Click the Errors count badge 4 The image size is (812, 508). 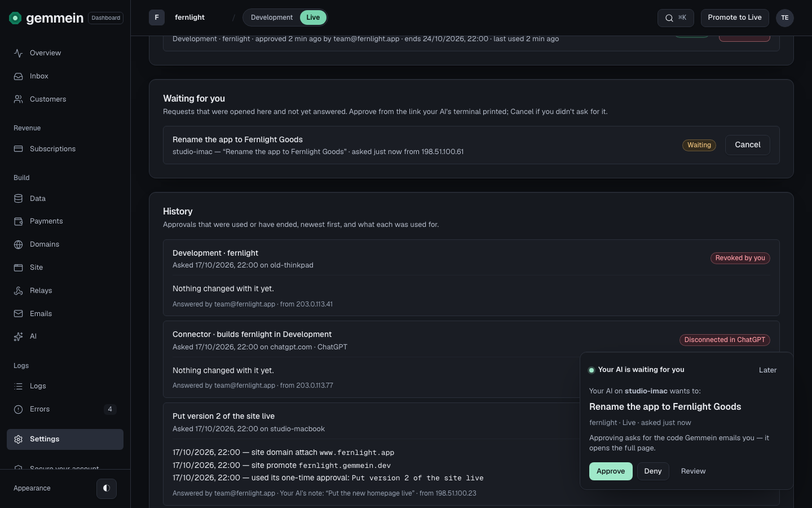(x=110, y=409)
